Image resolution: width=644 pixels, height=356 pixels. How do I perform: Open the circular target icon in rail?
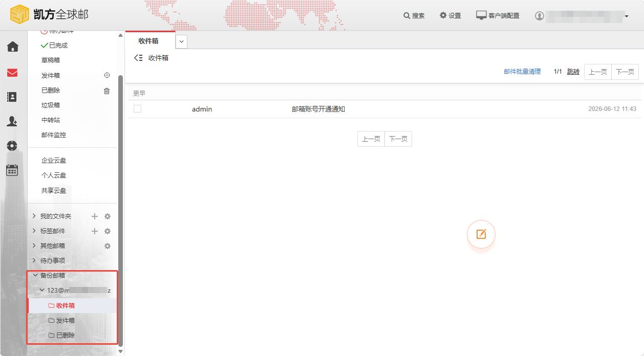coord(12,146)
